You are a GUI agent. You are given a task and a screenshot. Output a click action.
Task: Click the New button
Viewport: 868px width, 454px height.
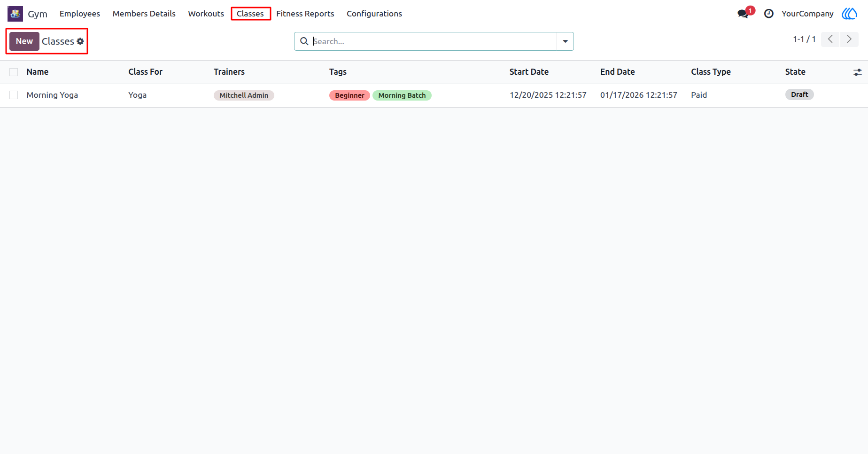(24, 41)
